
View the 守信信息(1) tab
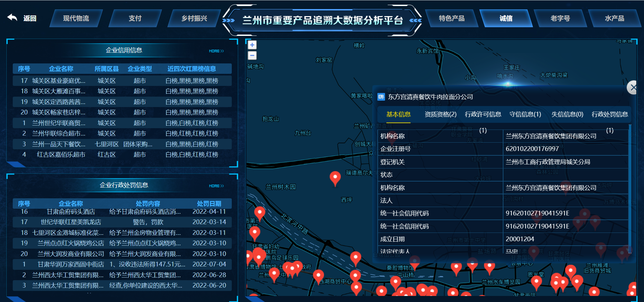(525, 114)
